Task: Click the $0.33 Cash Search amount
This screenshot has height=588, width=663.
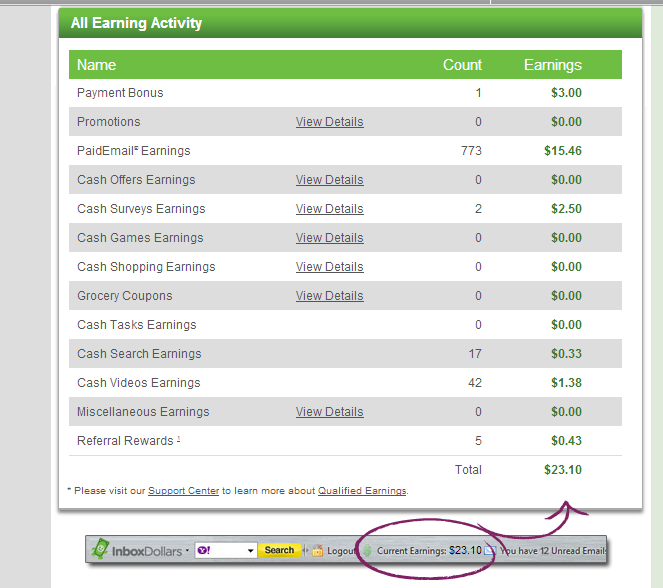Action: coord(566,354)
